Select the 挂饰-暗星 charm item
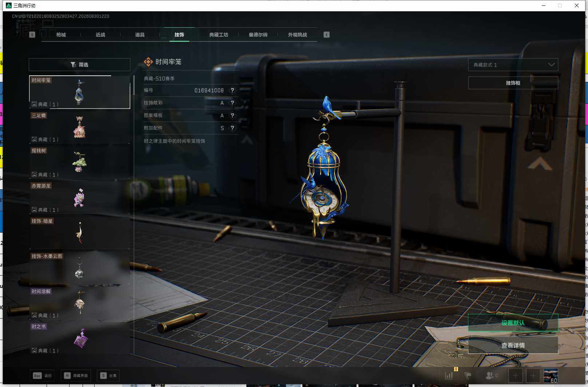588x387 pixels. (80, 233)
